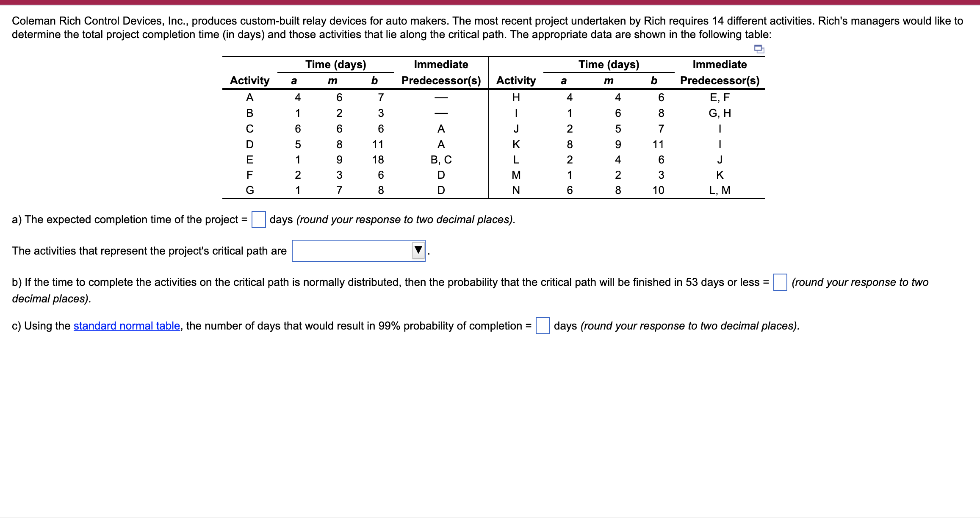Click the probability answer box in part b
Image resolution: width=980 pixels, height=518 pixels.
[781, 282]
